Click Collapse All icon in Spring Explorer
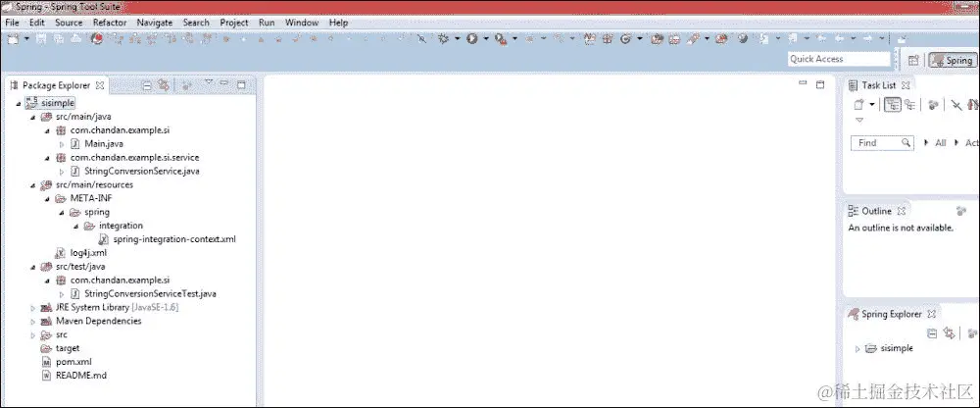Viewport: 980px width, 408px height. pyautogui.click(x=932, y=333)
